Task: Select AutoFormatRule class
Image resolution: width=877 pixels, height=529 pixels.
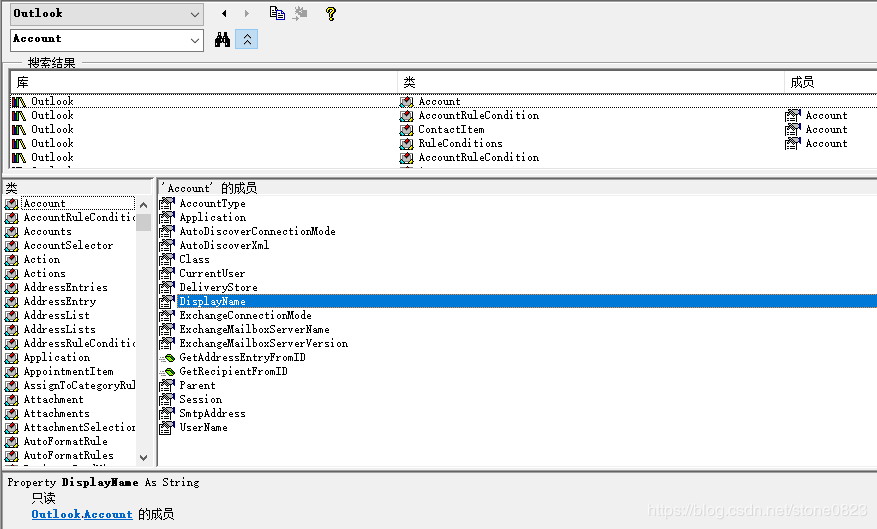Action: click(x=65, y=441)
